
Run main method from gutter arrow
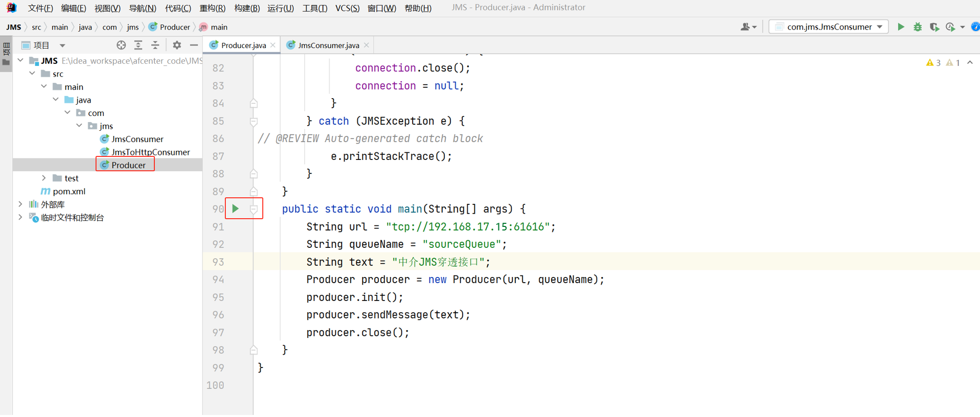coord(235,208)
